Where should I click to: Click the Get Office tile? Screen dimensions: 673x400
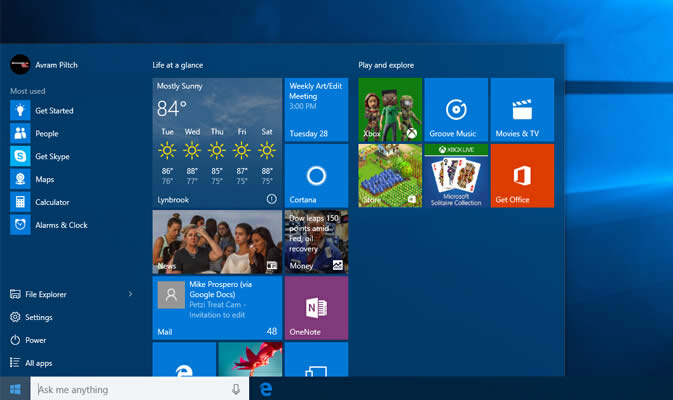[x=521, y=175]
